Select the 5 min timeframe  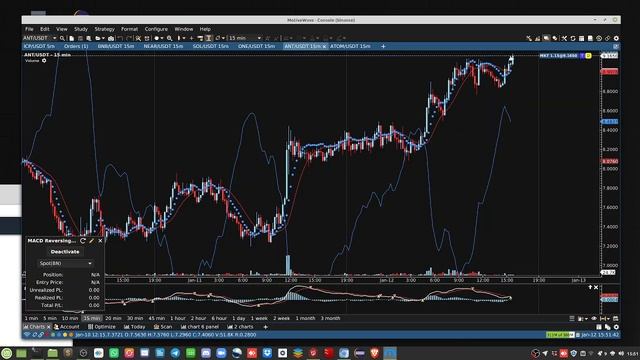pos(50,318)
